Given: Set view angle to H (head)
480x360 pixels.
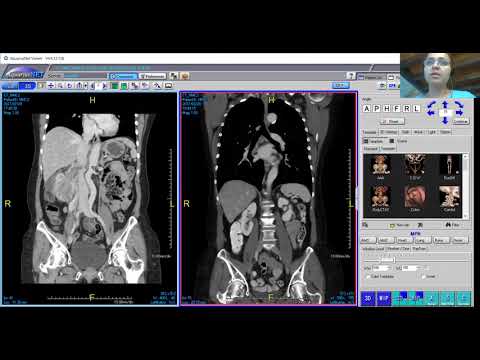Looking at the screenshot, I should tap(387, 108).
